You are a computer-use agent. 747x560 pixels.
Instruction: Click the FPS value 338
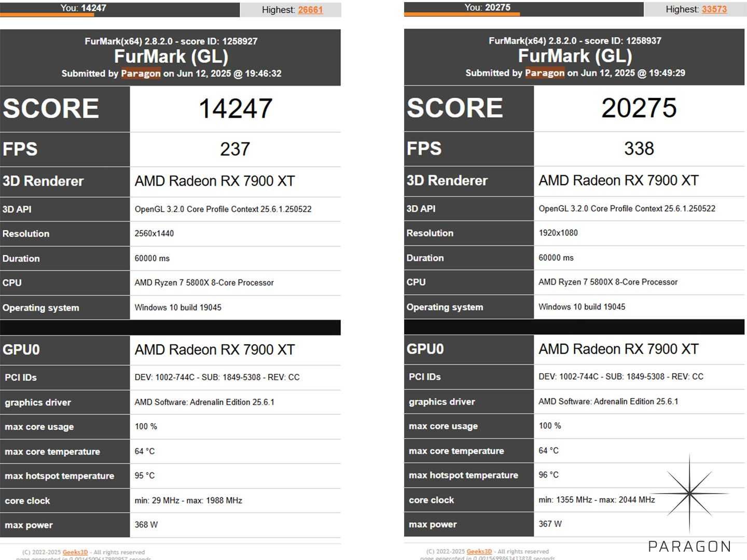click(x=639, y=149)
